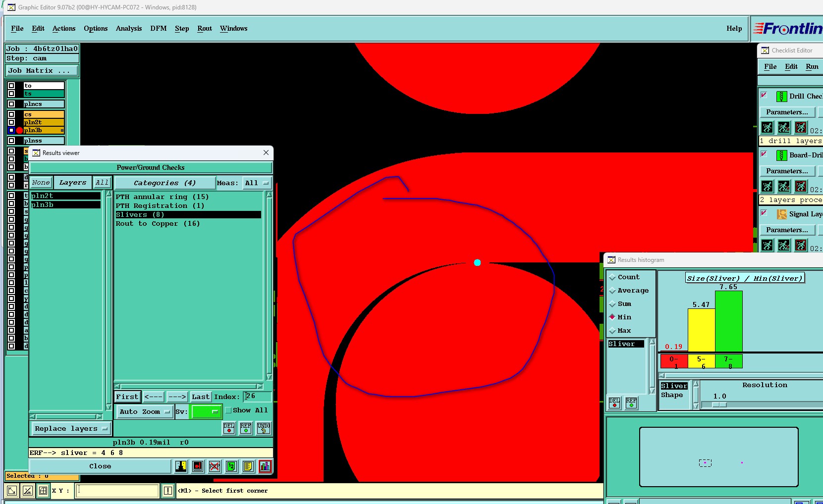823x504 pixels.
Task: Select Max radio in Results histogram
Action: pos(612,331)
